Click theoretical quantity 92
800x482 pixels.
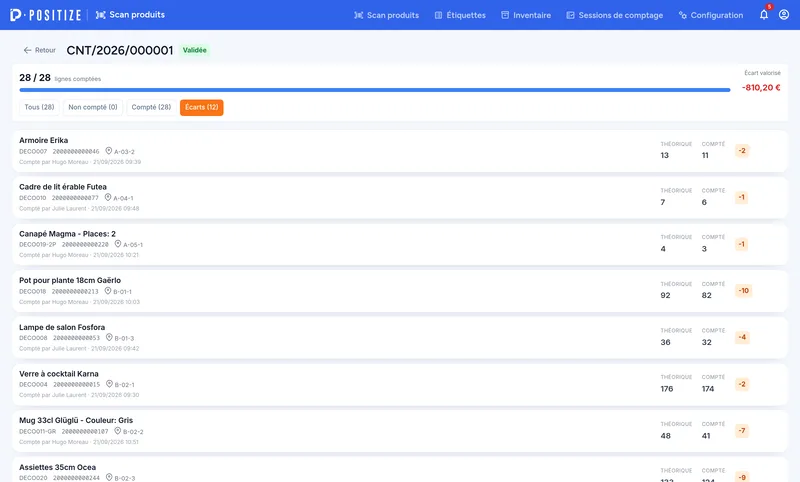tap(665, 295)
